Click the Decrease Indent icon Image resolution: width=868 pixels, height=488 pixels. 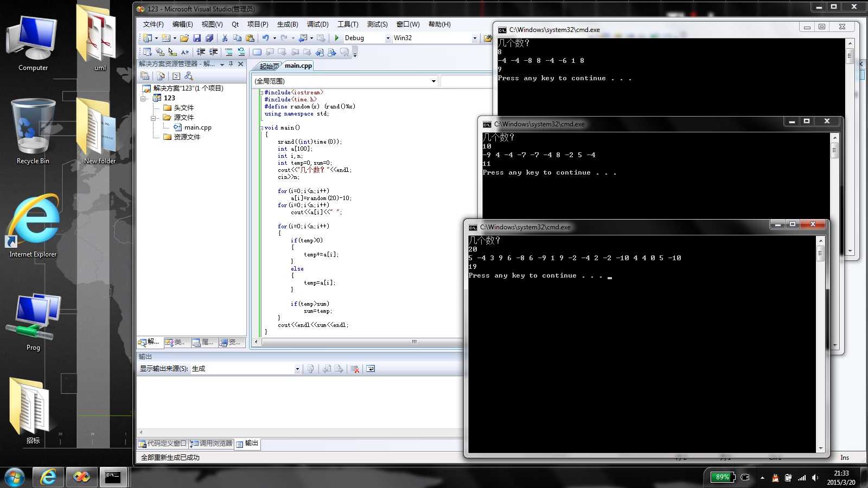click(x=201, y=52)
